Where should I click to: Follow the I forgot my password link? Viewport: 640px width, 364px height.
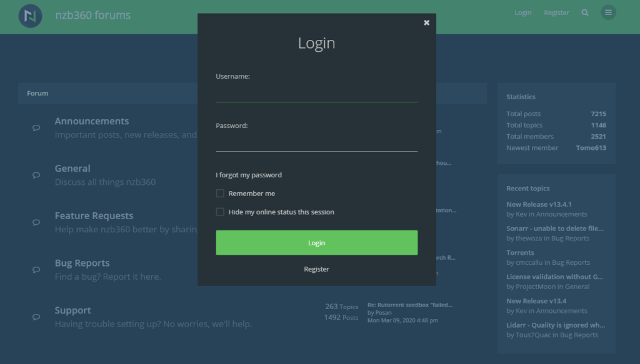(249, 175)
